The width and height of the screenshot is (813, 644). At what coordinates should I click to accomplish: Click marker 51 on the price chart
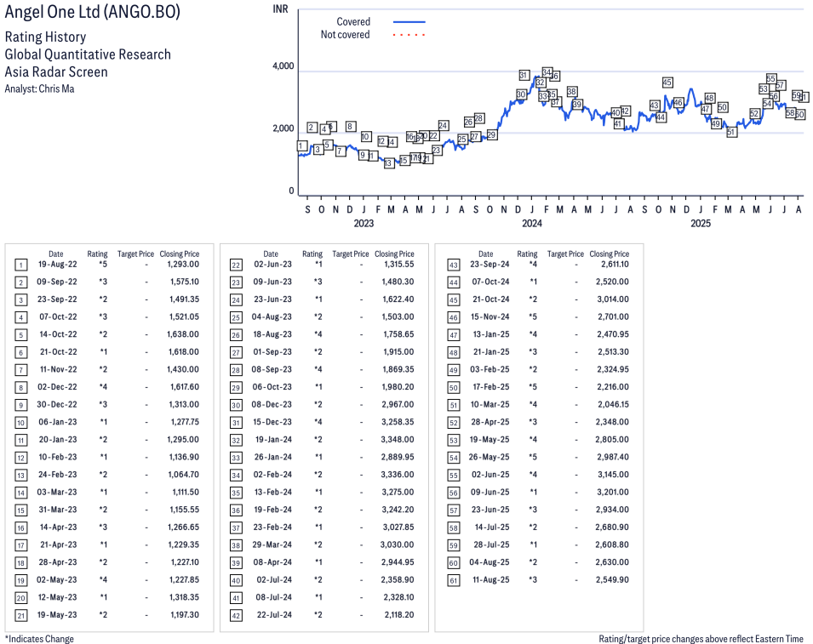point(731,132)
